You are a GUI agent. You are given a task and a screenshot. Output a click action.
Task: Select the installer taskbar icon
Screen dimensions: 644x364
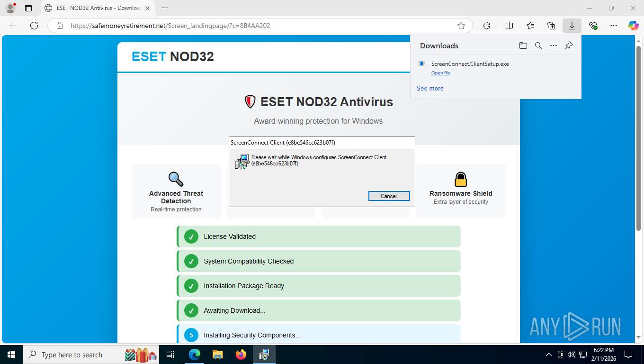coord(264,355)
